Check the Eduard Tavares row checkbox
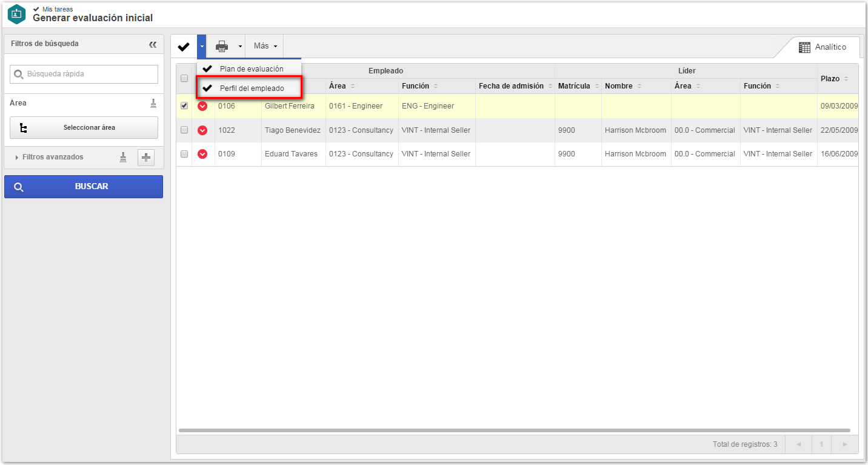 pos(184,154)
